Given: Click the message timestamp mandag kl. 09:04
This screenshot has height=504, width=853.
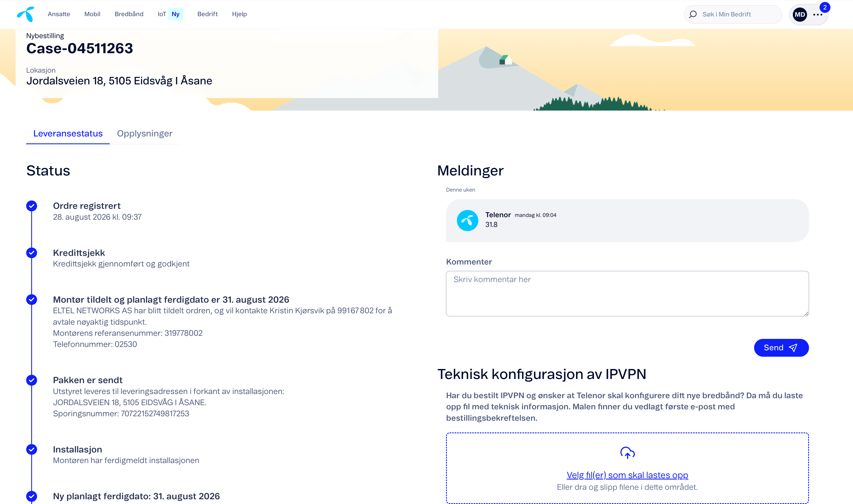Looking at the screenshot, I should (535, 215).
